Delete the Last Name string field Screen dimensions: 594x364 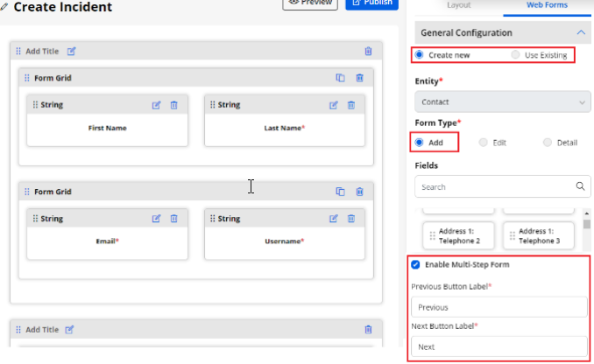click(351, 105)
